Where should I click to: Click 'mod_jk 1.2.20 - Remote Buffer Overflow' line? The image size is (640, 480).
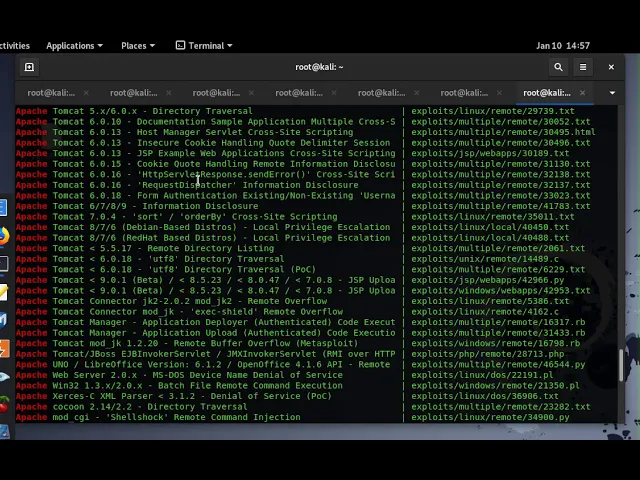(205, 344)
